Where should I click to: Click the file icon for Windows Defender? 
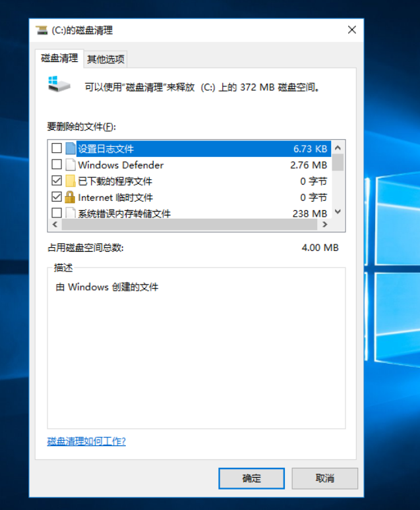[x=71, y=165]
